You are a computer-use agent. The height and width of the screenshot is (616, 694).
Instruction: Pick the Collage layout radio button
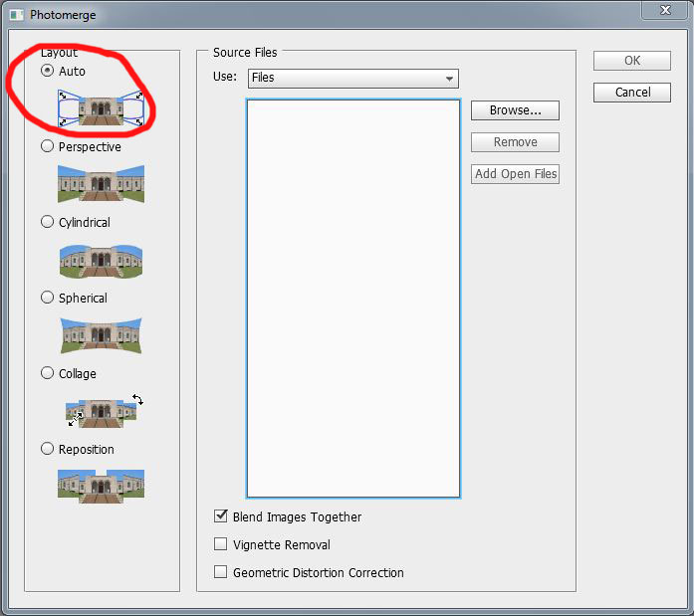(47, 373)
